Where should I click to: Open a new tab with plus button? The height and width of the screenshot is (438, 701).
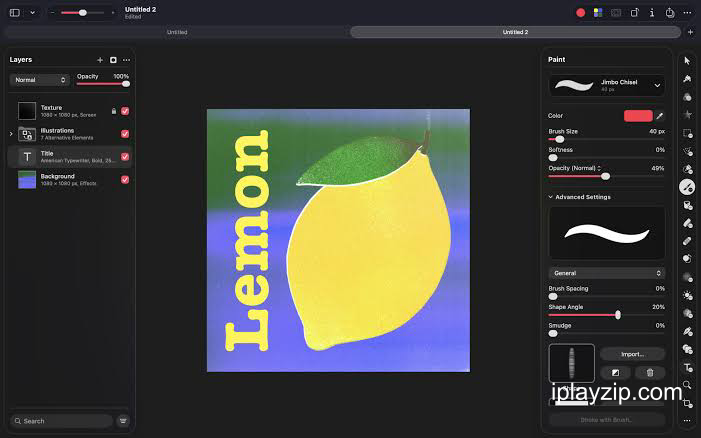690,32
